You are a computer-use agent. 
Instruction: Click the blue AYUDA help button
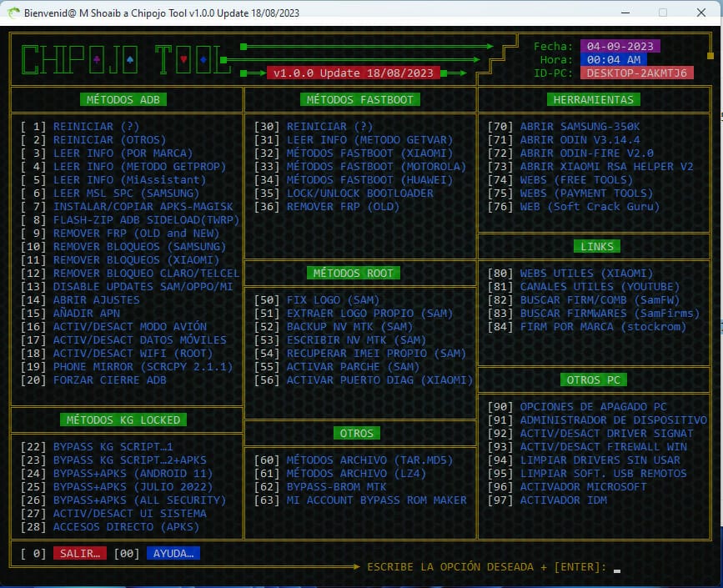coord(173,553)
